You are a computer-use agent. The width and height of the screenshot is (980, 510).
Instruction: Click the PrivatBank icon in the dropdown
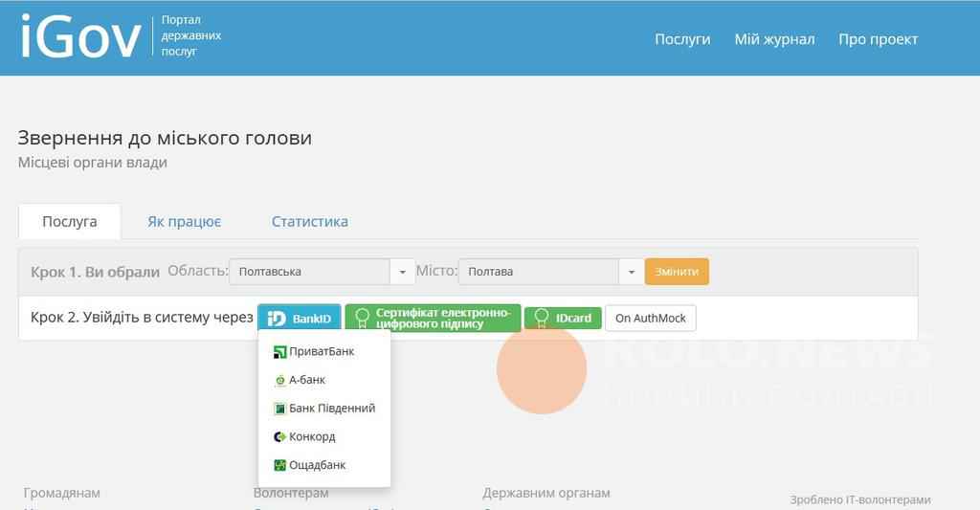point(280,351)
